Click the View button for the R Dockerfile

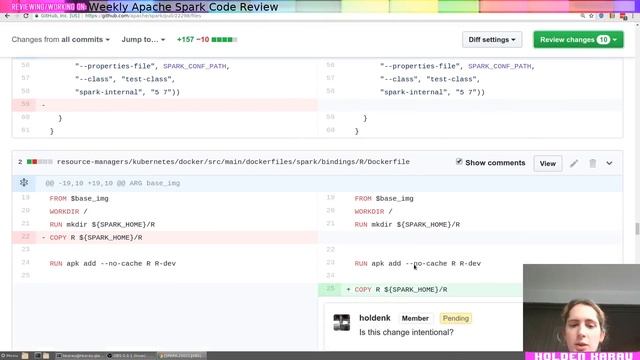click(547, 163)
